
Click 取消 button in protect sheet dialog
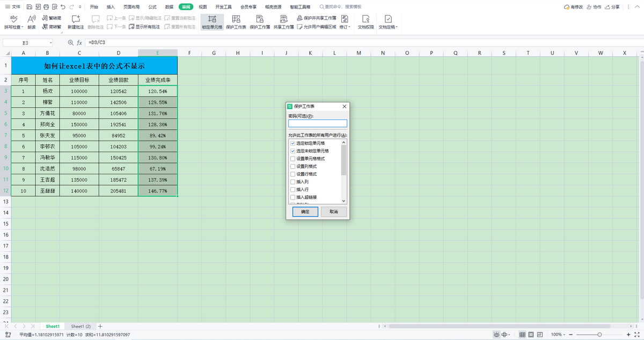coord(334,212)
